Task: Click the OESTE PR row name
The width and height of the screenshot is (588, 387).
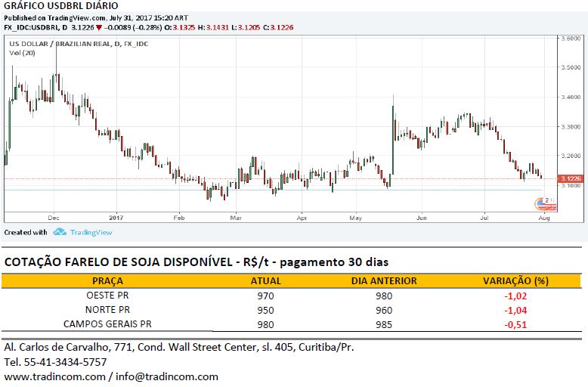Action: point(108,296)
